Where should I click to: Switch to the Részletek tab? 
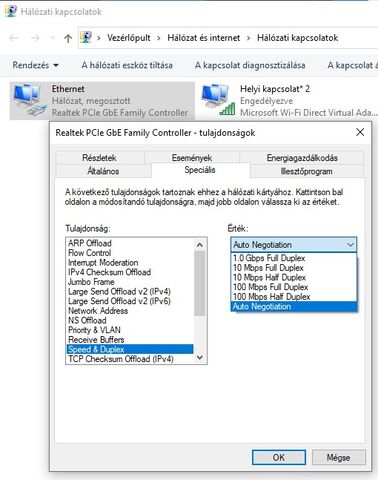100,158
